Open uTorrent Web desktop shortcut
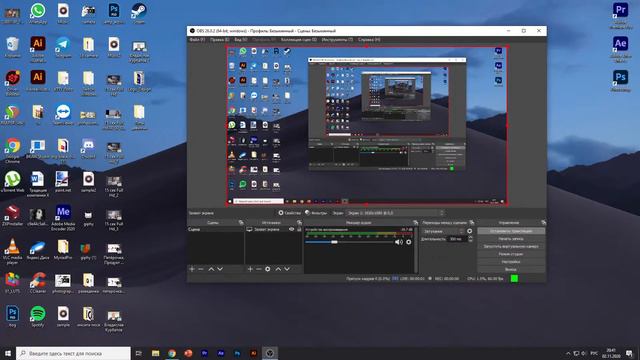 (x=13, y=182)
